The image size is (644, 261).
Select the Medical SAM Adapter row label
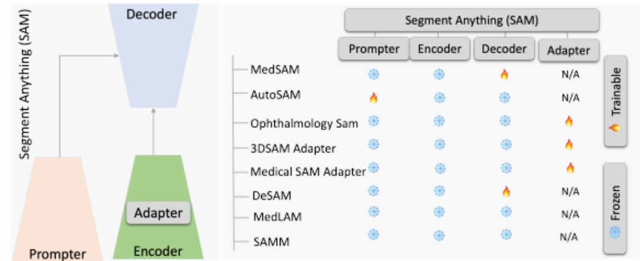308,172
